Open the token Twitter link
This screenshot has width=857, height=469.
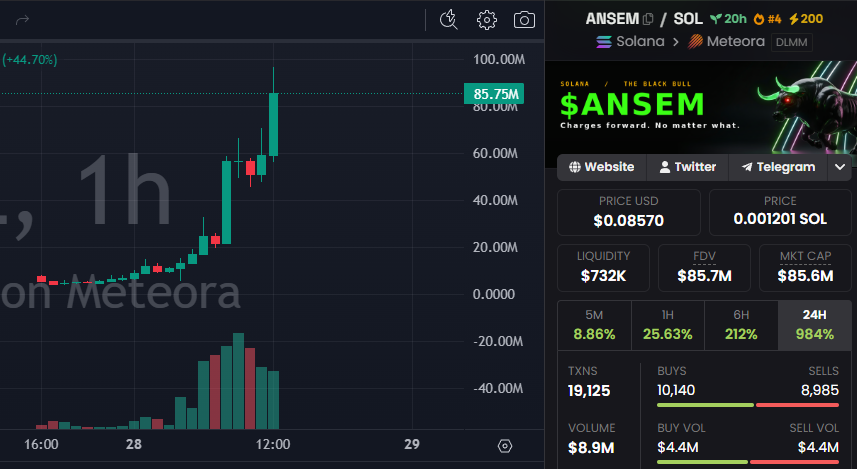688,167
